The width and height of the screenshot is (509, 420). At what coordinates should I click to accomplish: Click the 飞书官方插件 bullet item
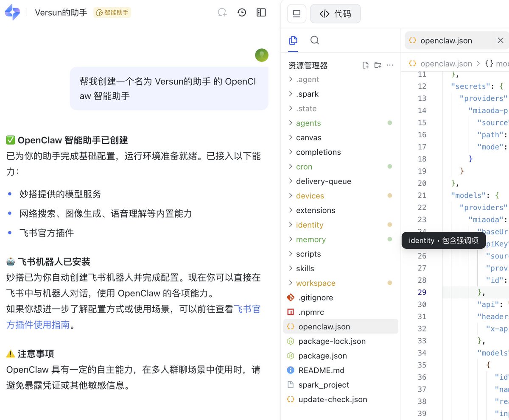pos(47,233)
